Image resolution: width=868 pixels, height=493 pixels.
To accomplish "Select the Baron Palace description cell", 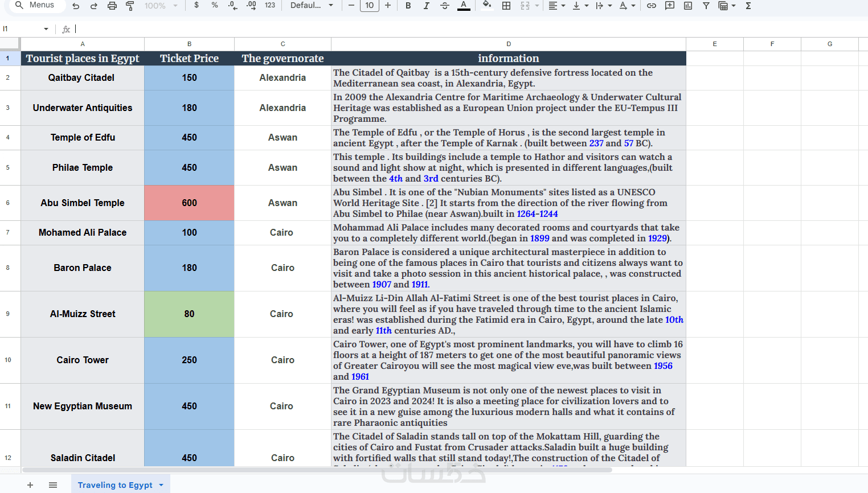I will click(509, 268).
